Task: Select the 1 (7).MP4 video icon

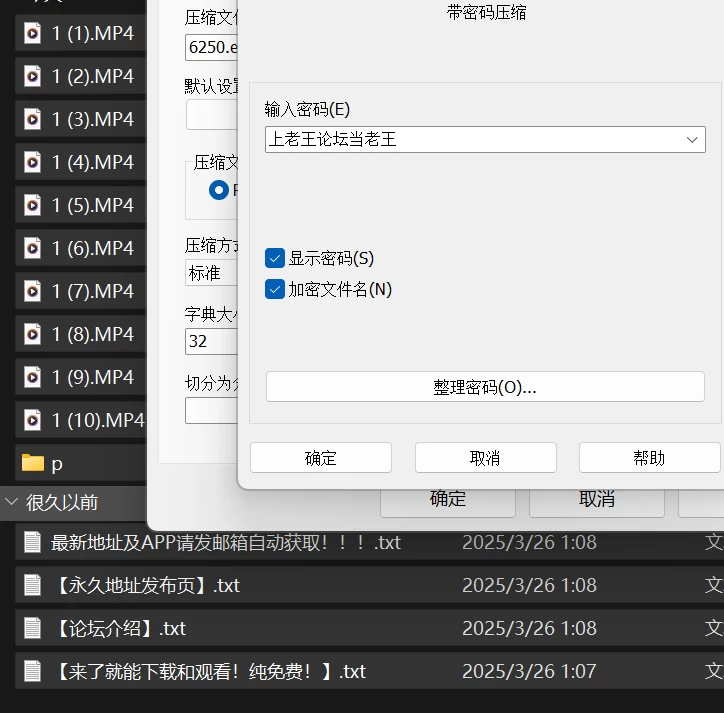Action: coord(32,291)
